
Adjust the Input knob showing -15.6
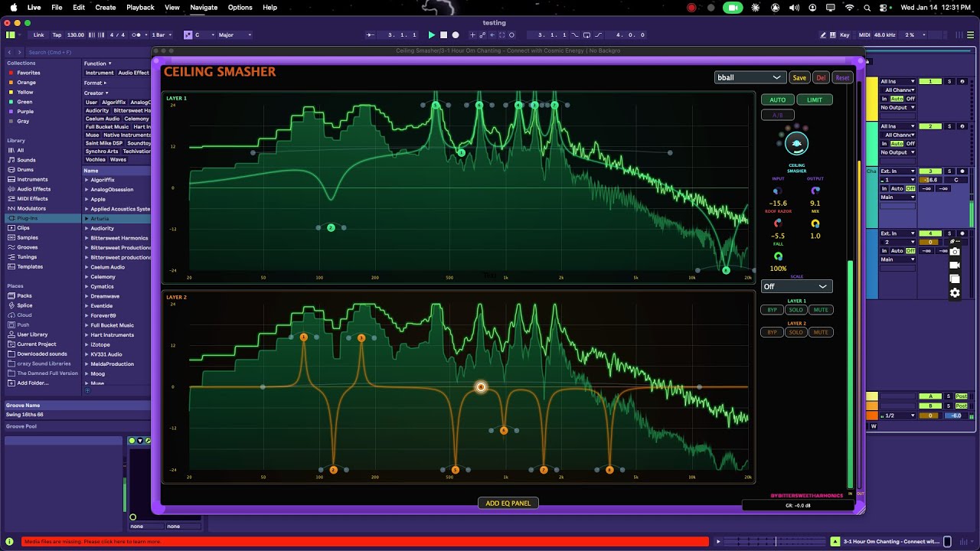[x=778, y=191]
